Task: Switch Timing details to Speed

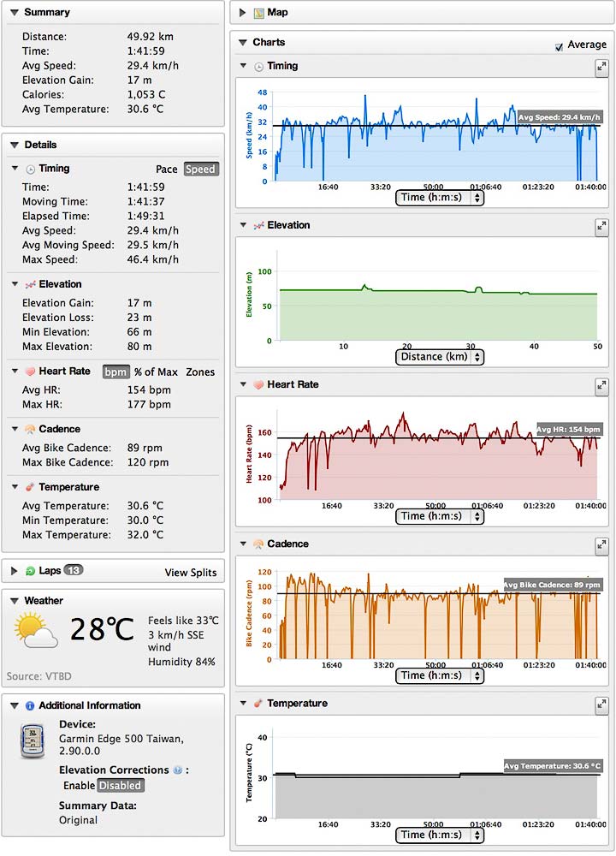Action: tap(200, 169)
